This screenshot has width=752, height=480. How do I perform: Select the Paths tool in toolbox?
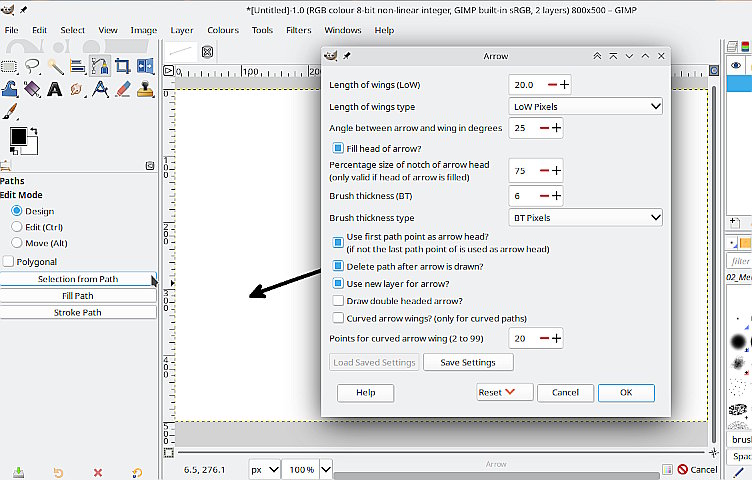(100, 66)
